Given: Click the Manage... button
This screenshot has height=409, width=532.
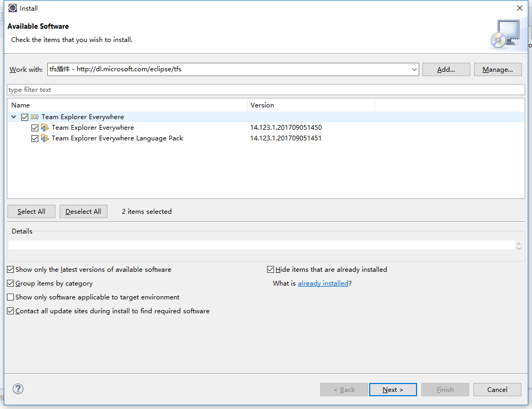Looking at the screenshot, I should 497,70.
